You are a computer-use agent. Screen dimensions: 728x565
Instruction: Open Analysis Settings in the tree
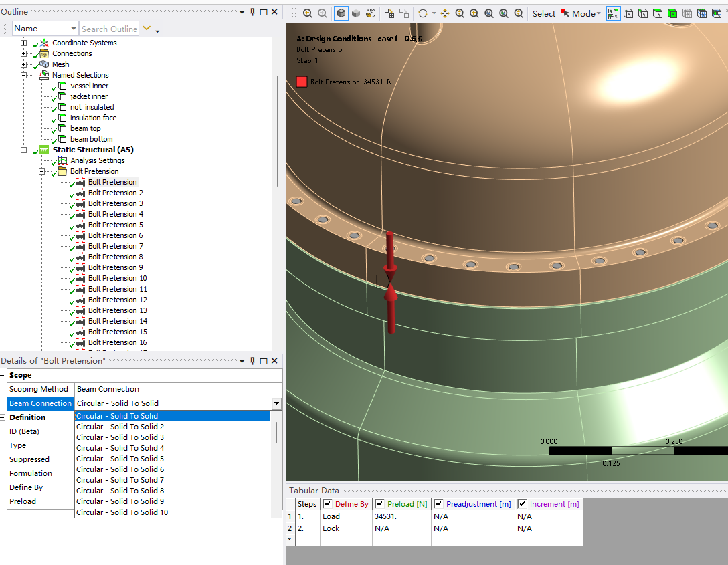pyautogui.click(x=98, y=160)
